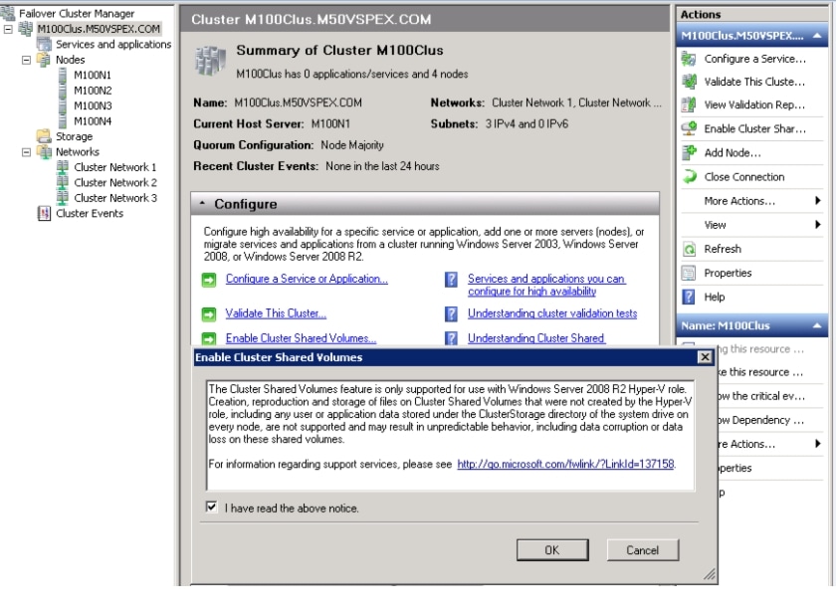840x616 pixels.
Task: Open Configure a Service or Application link
Action: (x=307, y=279)
